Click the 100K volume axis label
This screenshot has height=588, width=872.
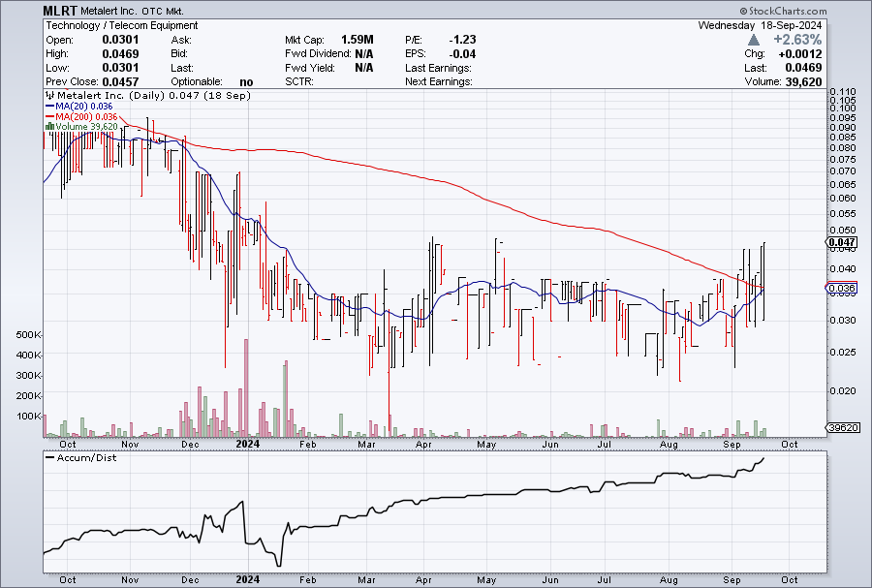(29, 417)
